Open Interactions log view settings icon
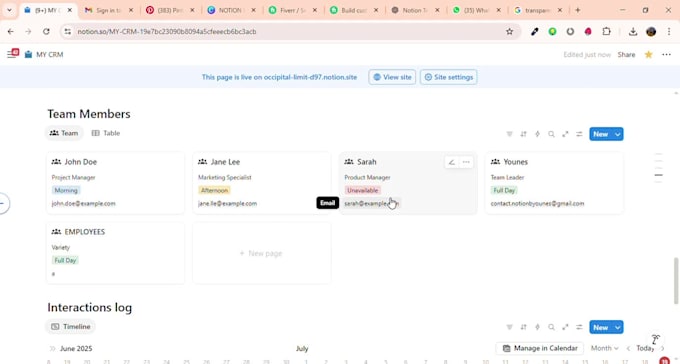This screenshot has height=364, width=680. coord(579,327)
